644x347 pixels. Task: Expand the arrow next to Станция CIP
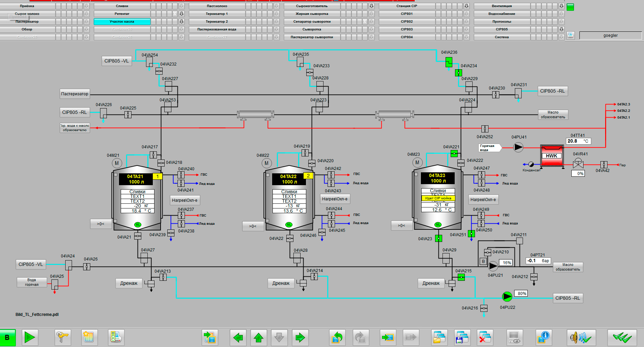click(467, 6)
